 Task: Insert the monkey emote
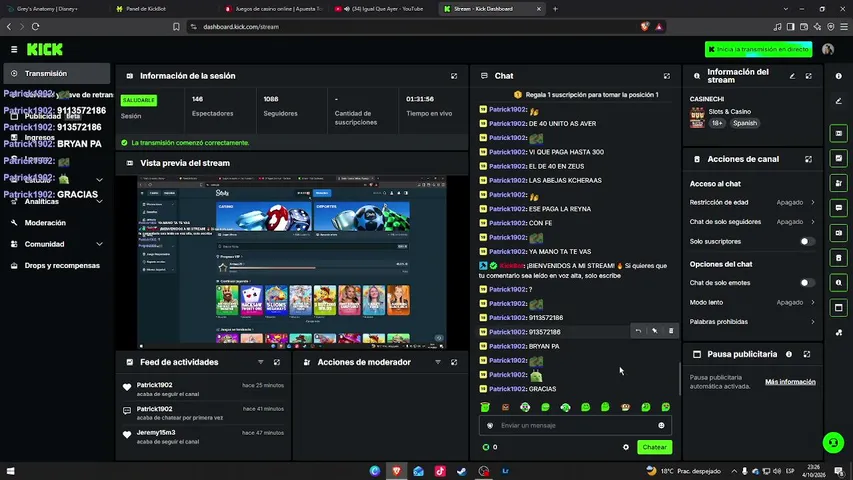point(625,407)
